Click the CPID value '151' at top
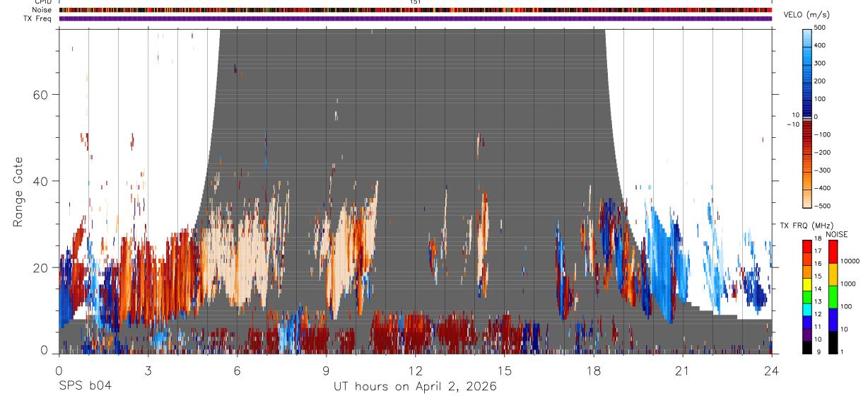This screenshot has height=401, width=868. click(x=416, y=2)
